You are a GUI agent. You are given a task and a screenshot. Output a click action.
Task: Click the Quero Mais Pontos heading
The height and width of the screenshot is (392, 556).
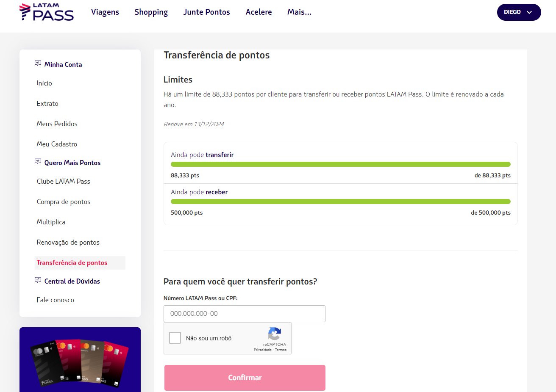[72, 163]
